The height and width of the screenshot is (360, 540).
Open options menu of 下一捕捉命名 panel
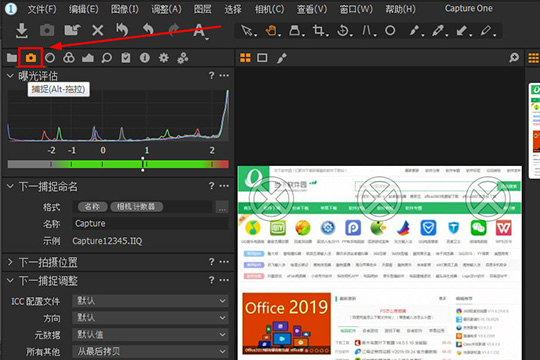pyautogui.click(x=224, y=186)
